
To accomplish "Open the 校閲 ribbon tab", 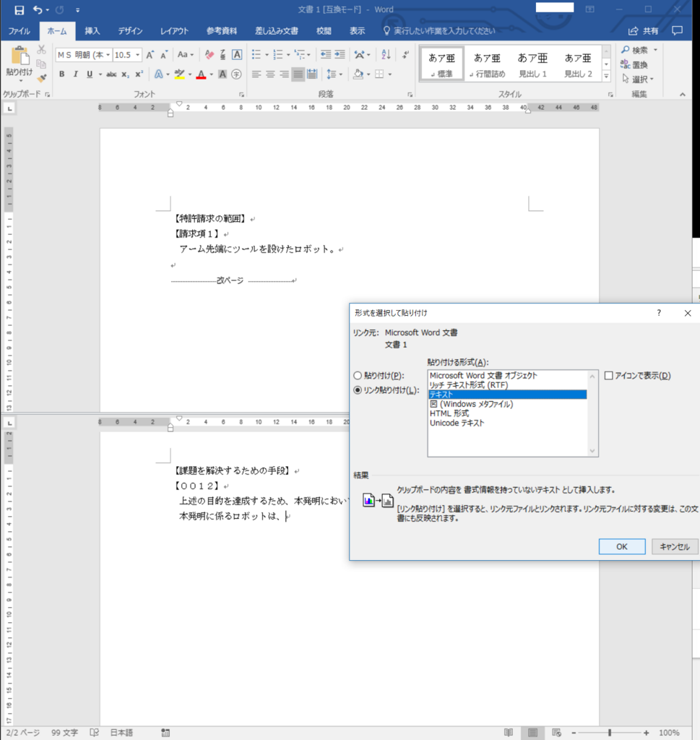I will [x=324, y=32].
